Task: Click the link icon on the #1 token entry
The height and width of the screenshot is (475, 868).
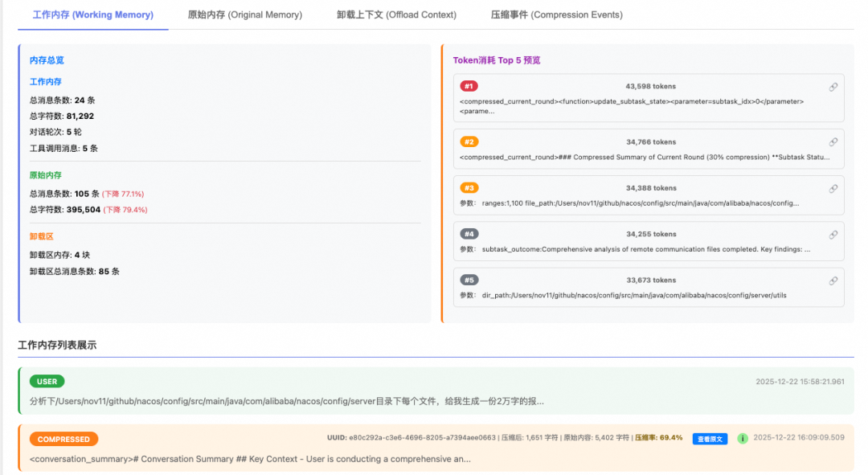Action: [833, 87]
